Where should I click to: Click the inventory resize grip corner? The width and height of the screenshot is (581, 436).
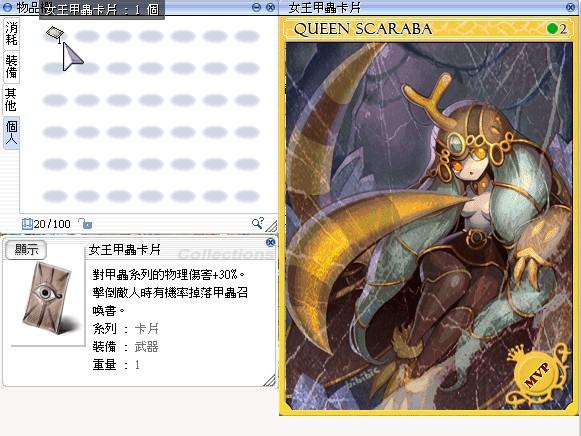272,226
